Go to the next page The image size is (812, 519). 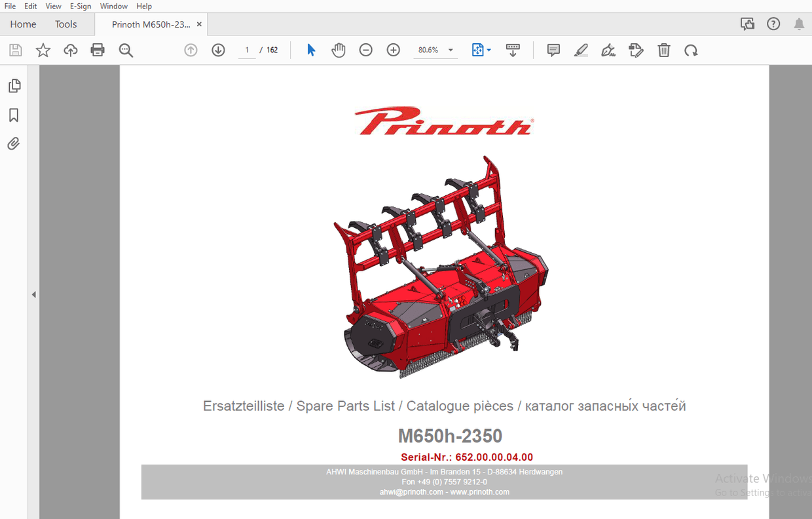pyautogui.click(x=218, y=50)
